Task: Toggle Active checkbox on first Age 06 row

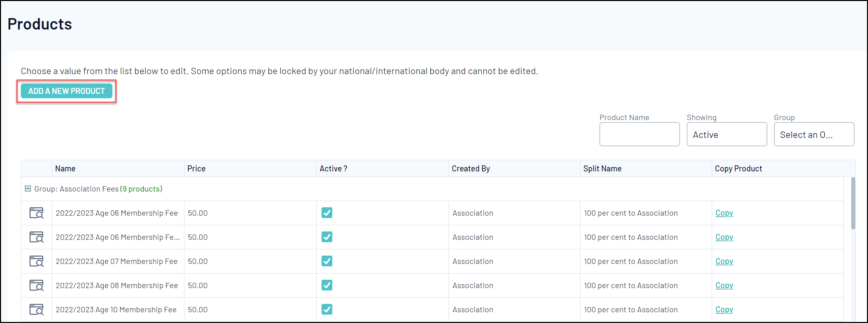Action: coord(327,213)
